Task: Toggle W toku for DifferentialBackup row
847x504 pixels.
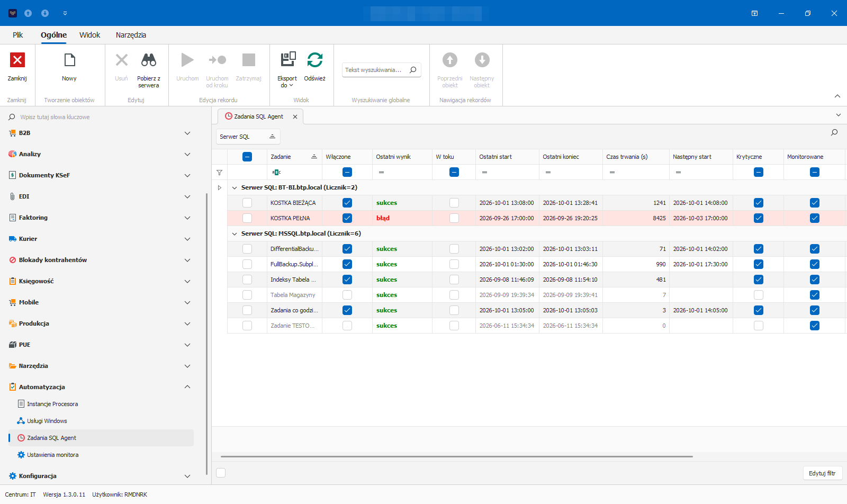Action: point(454,249)
